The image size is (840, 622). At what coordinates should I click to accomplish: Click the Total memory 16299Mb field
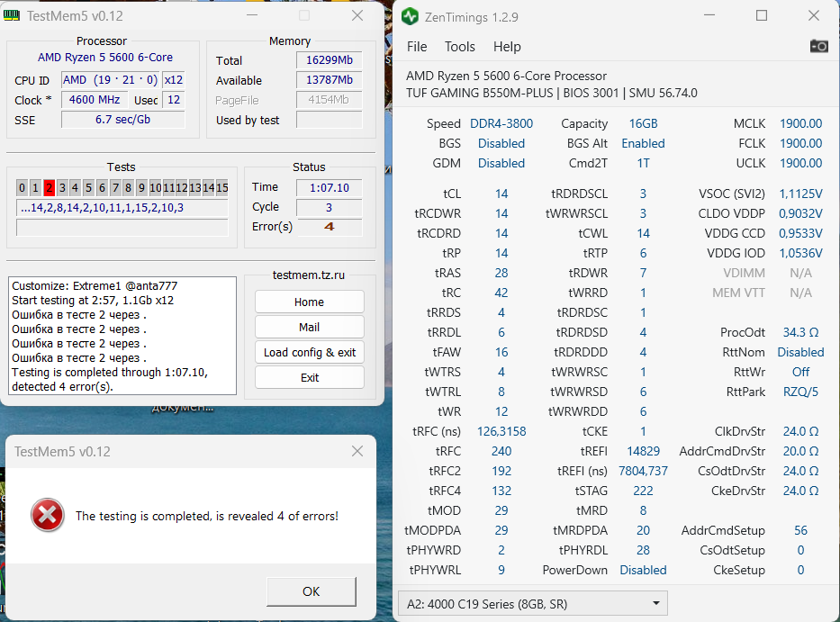point(329,60)
